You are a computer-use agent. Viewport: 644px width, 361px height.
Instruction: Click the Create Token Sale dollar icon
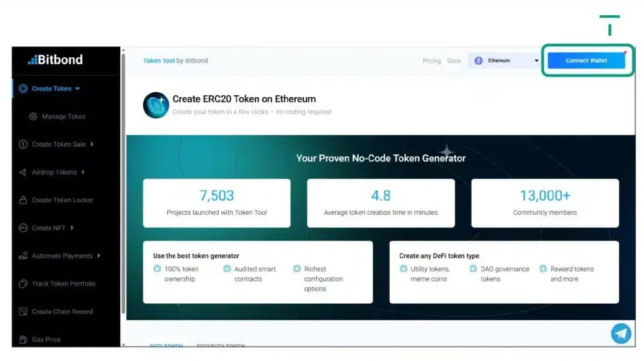(x=23, y=144)
